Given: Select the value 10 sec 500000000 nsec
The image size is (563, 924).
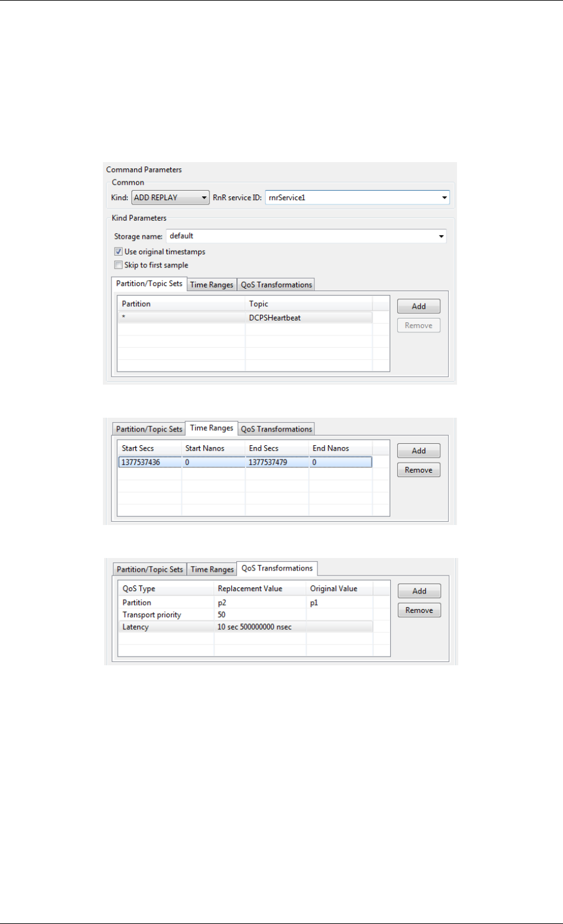Looking at the screenshot, I should pos(260,627).
